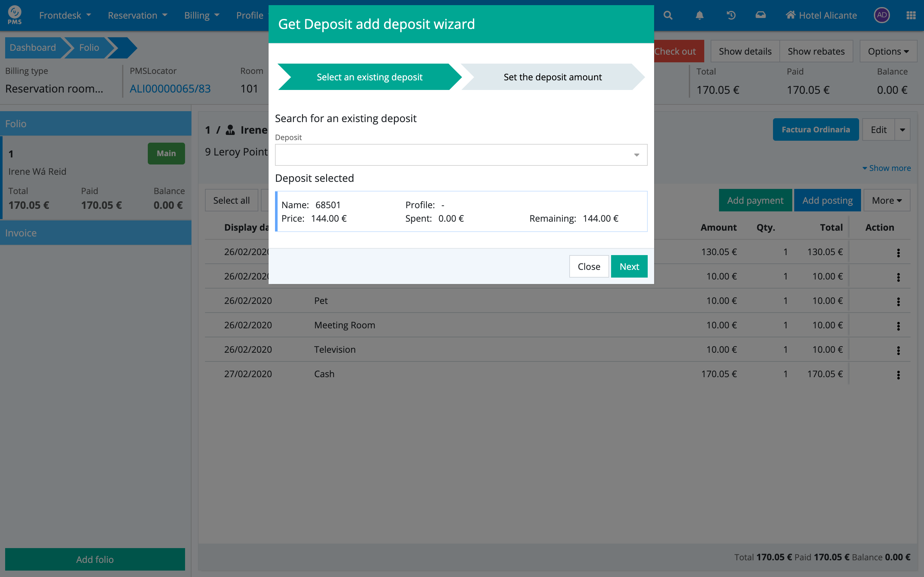
Task: Click the search magnifier icon
Action: [x=668, y=15]
